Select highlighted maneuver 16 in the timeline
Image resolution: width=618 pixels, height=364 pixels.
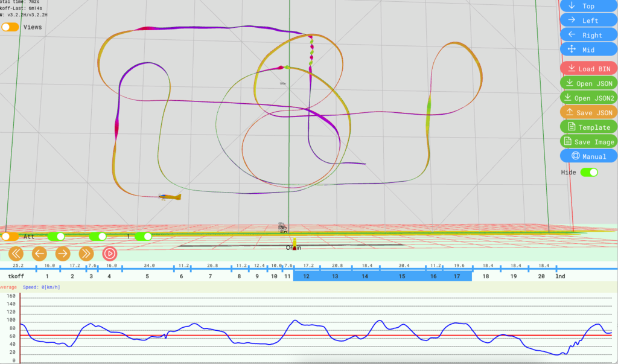[x=433, y=276]
